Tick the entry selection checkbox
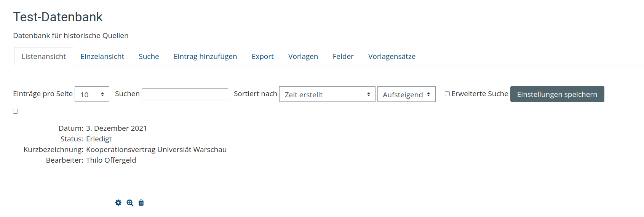Screen dimensions: 644x217 tap(16, 111)
